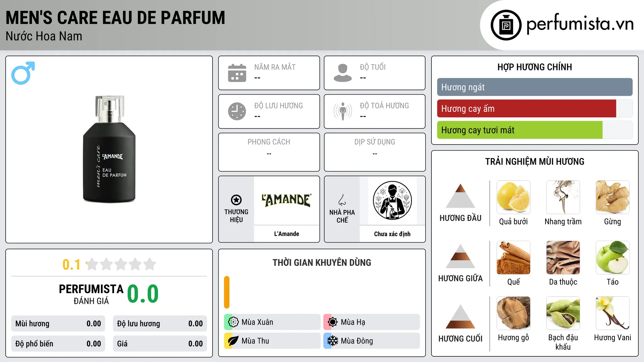Screen dimensions: 644x362
Task: Open the Táo note image
Action: coord(613,258)
